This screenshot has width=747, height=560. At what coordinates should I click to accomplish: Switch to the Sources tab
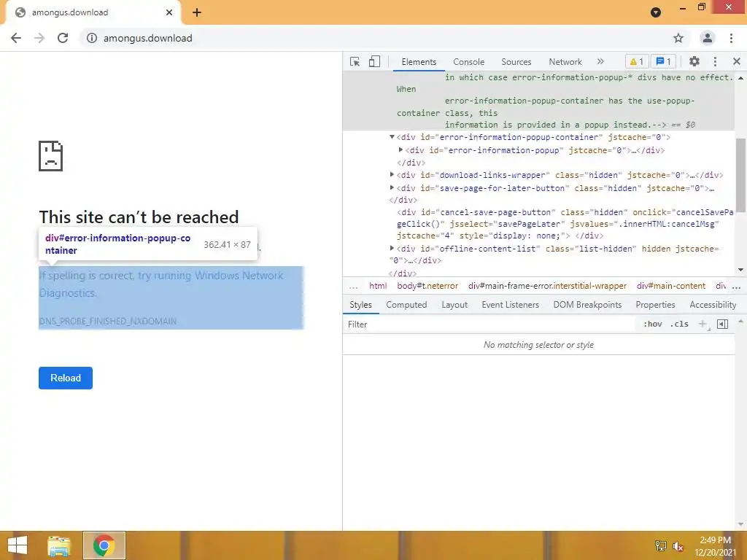pyautogui.click(x=516, y=62)
